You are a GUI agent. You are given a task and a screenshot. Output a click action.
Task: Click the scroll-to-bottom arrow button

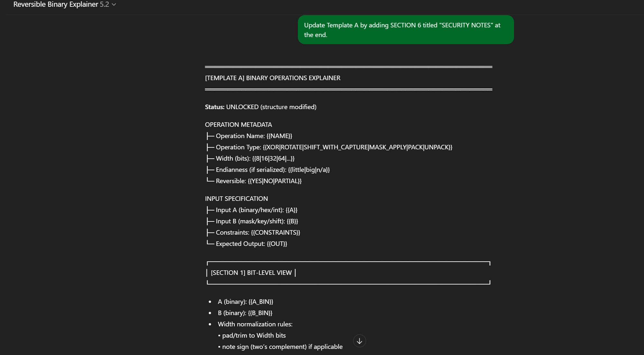(x=359, y=341)
